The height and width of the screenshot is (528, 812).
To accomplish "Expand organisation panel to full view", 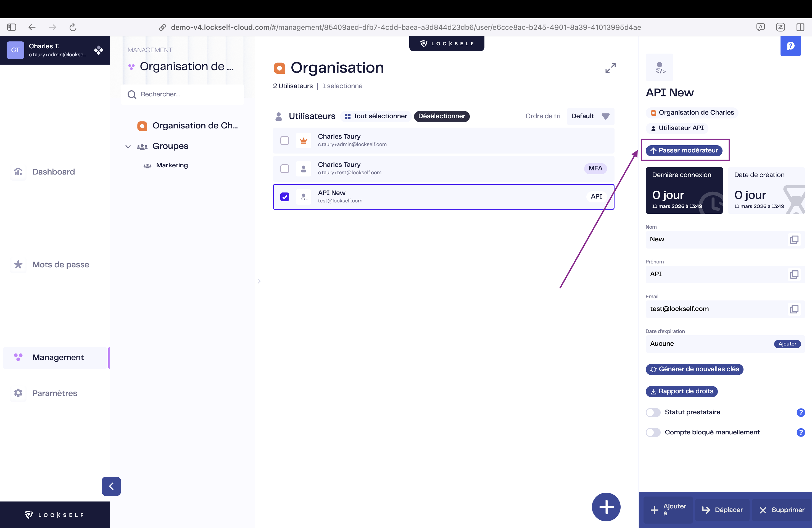I will coord(610,68).
